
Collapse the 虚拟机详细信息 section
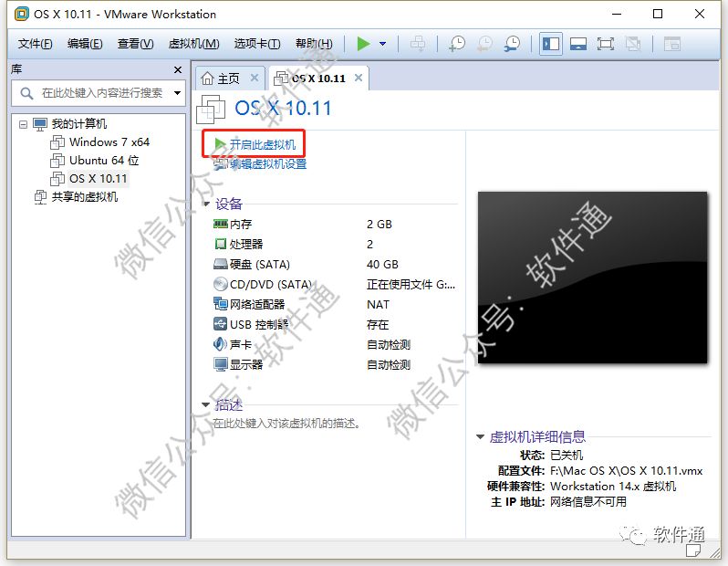pyautogui.click(x=480, y=436)
